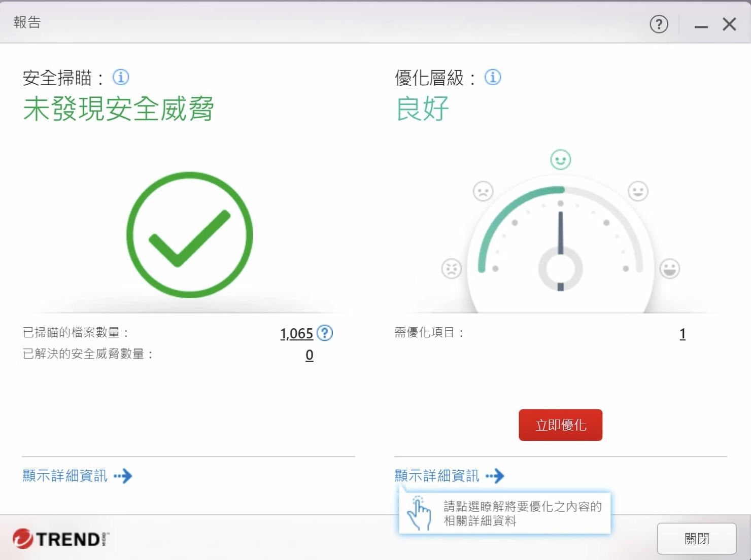Open 顯示詳細資訊 under security scan
This screenshot has width=751, height=560.
pos(77,476)
